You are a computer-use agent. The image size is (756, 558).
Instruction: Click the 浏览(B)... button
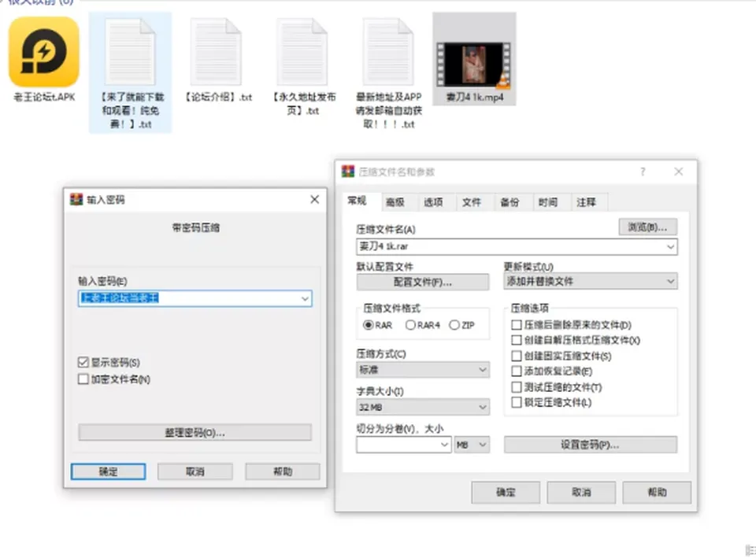click(647, 227)
